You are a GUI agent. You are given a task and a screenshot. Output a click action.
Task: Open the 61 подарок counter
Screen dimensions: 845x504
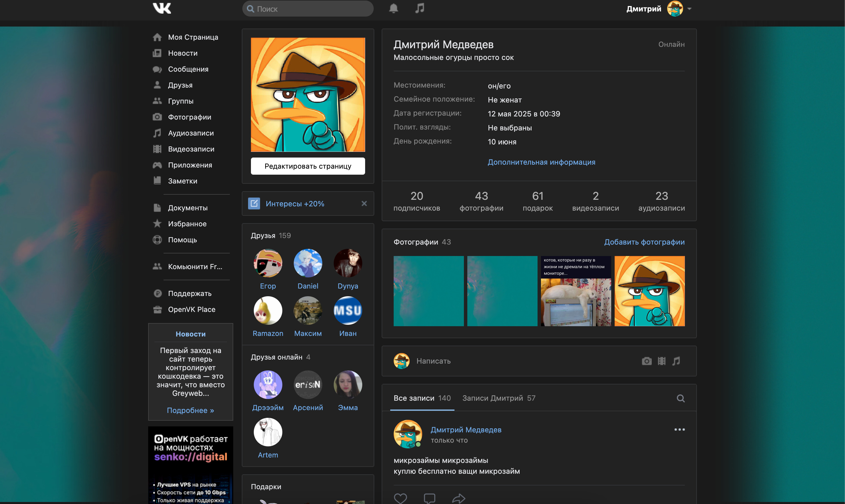coord(538,201)
